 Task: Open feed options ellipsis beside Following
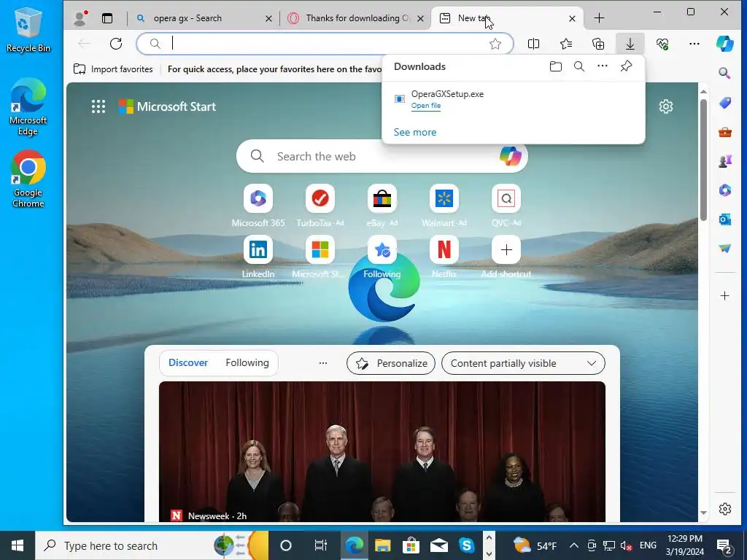[x=323, y=363]
